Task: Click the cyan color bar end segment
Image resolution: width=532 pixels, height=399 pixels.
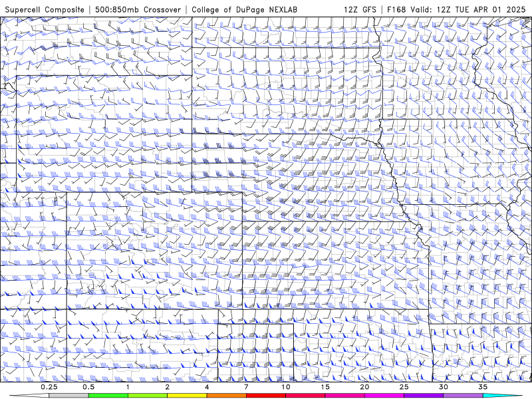Action: (x=502, y=396)
